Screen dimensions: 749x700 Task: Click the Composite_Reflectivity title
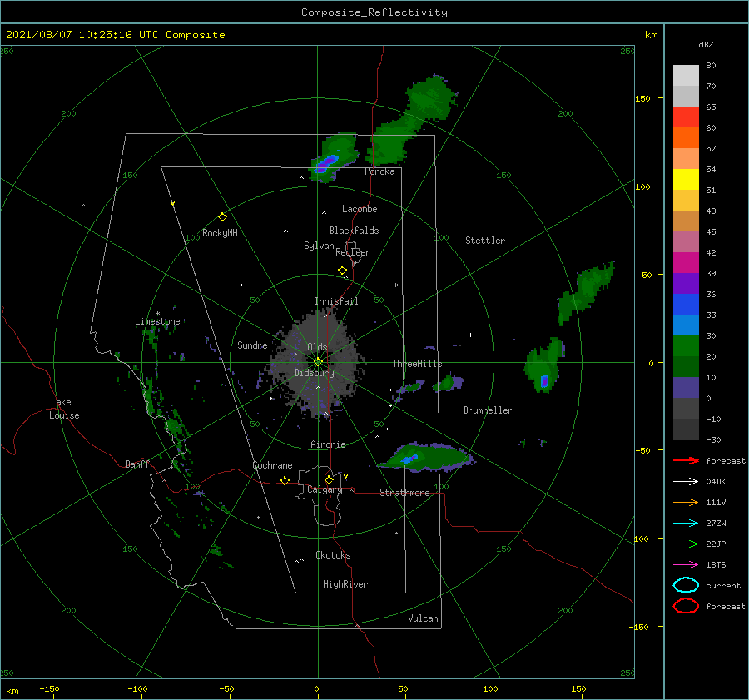click(374, 12)
